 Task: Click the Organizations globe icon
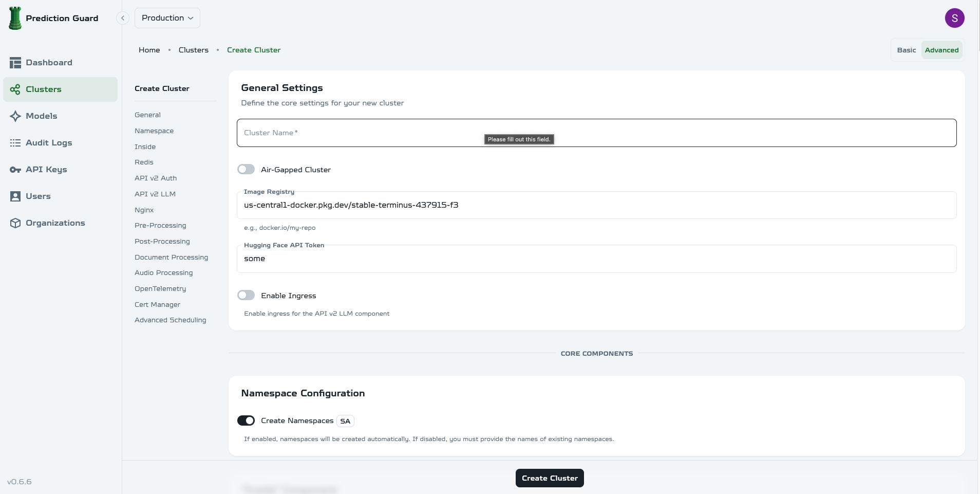15,223
